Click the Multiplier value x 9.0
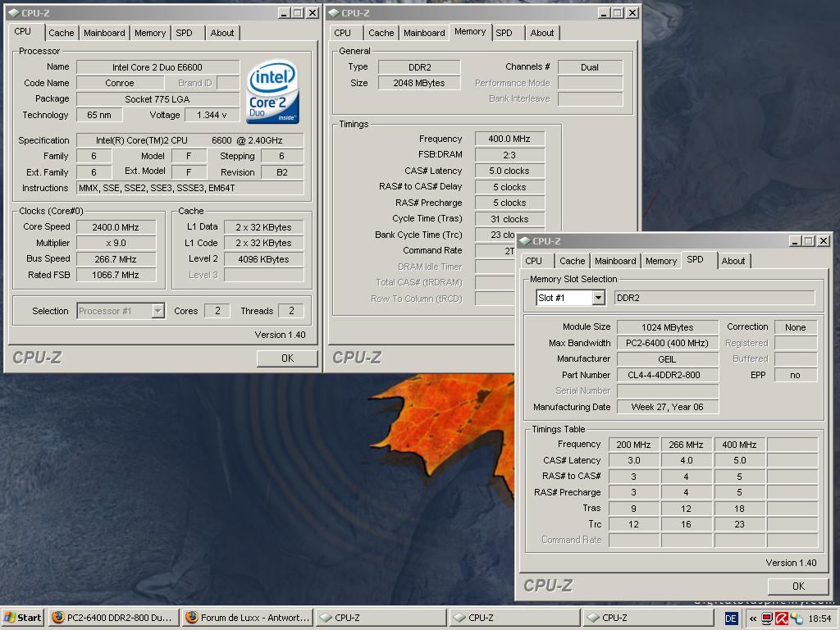The image size is (840, 630). (x=116, y=243)
